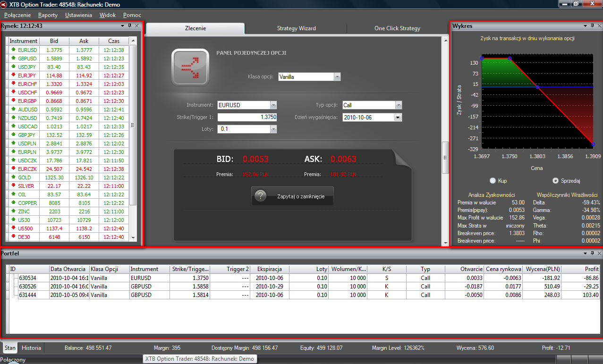Select the Sprzedaj radio button
This screenshot has width=603, height=364.
point(555,180)
